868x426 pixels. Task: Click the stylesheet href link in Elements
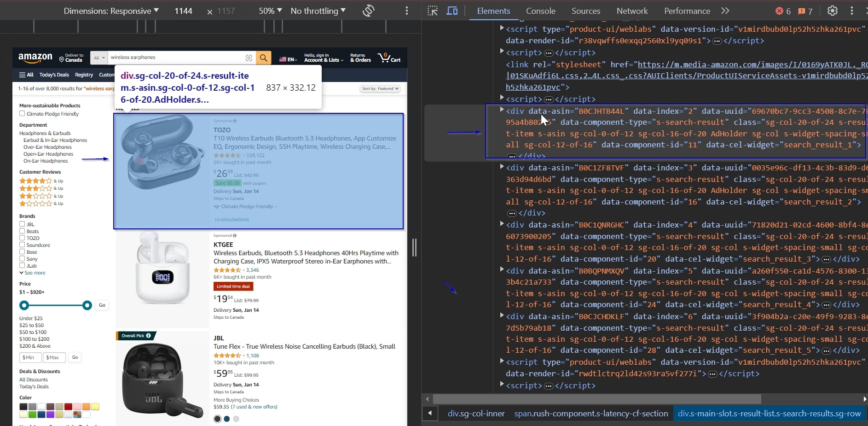pyautogui.click(x=687, y=76)
